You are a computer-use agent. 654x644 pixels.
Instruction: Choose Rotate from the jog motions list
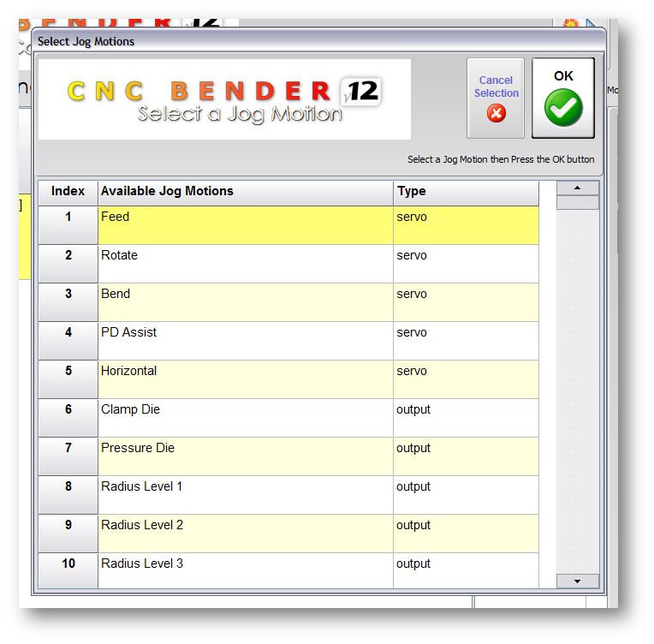click(x=245, y=263)
